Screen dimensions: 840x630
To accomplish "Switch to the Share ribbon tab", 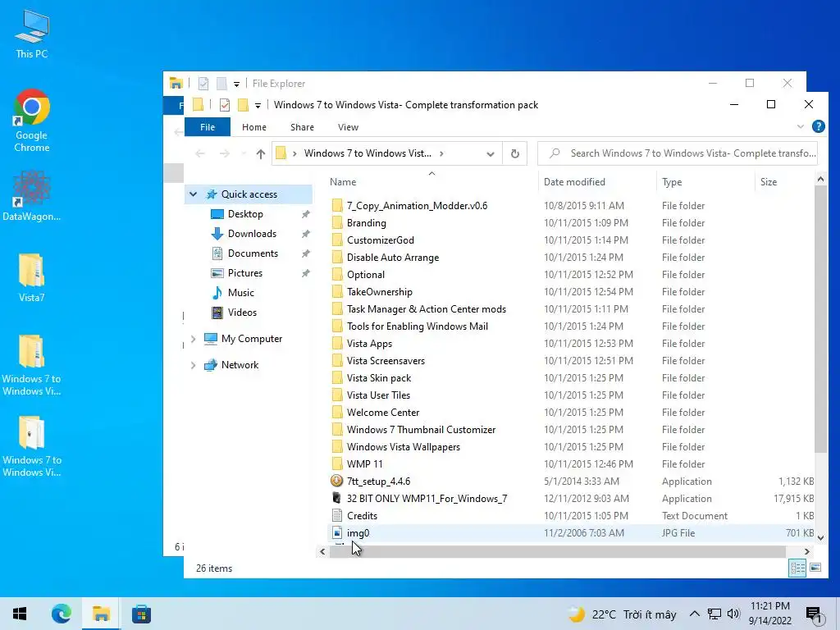I will pos(302,127).
